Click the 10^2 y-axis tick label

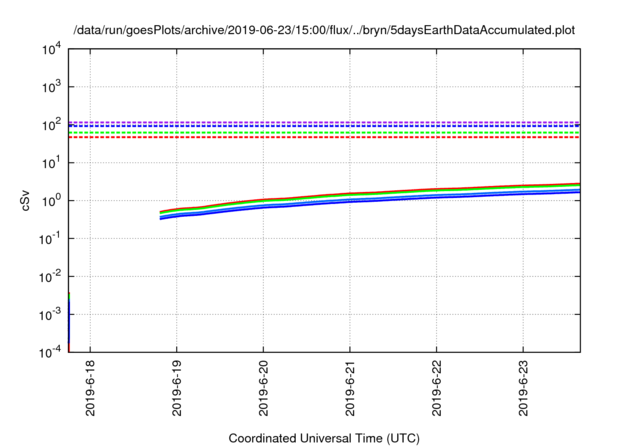click(x=51, y=124)
